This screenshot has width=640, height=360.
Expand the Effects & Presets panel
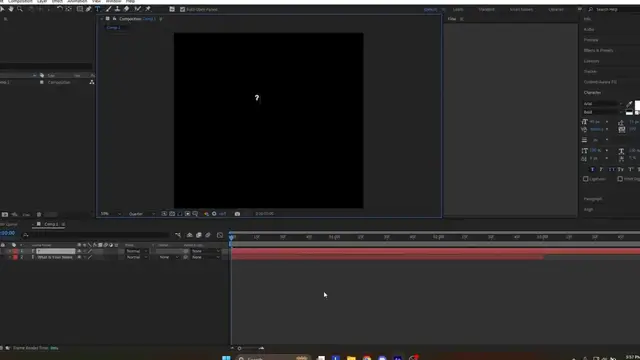point(598,51)
